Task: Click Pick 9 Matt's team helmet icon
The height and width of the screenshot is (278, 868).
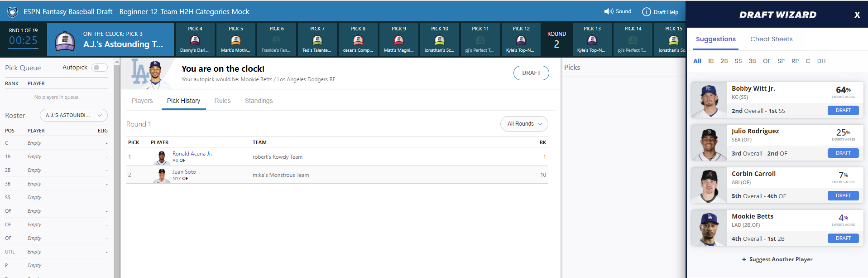Action: coord(399,40)
